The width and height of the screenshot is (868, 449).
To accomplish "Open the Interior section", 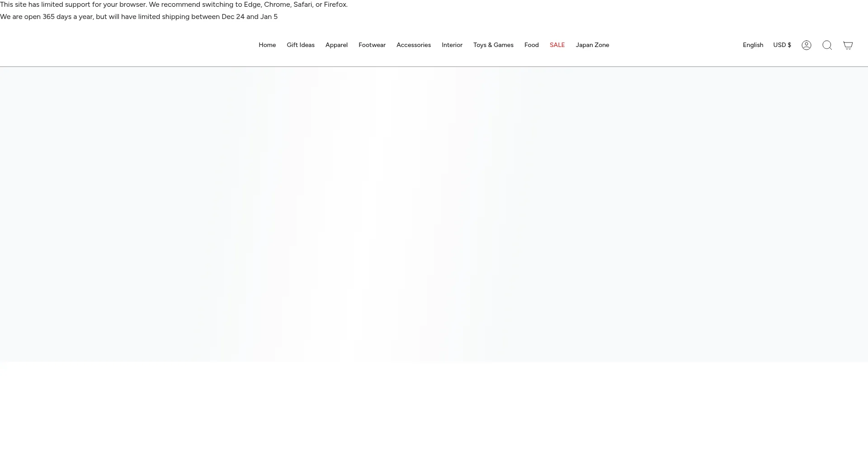I will pos(452,45).
